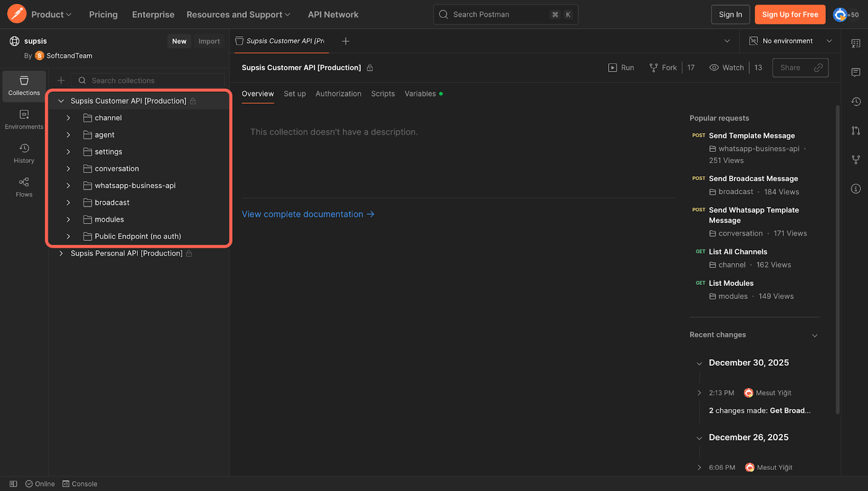Open Environments in the left sidebar
Viewport: 868px width, 491px height.
point(24,119)
